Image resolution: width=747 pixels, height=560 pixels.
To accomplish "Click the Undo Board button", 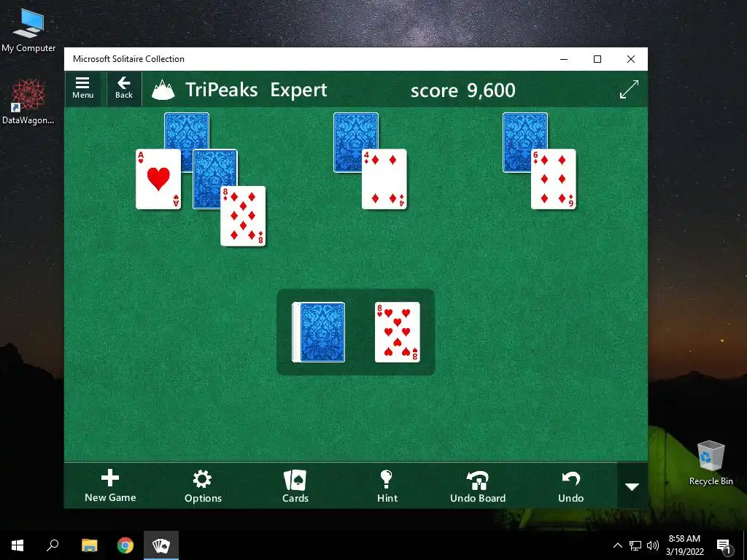I will pos(478,486).
